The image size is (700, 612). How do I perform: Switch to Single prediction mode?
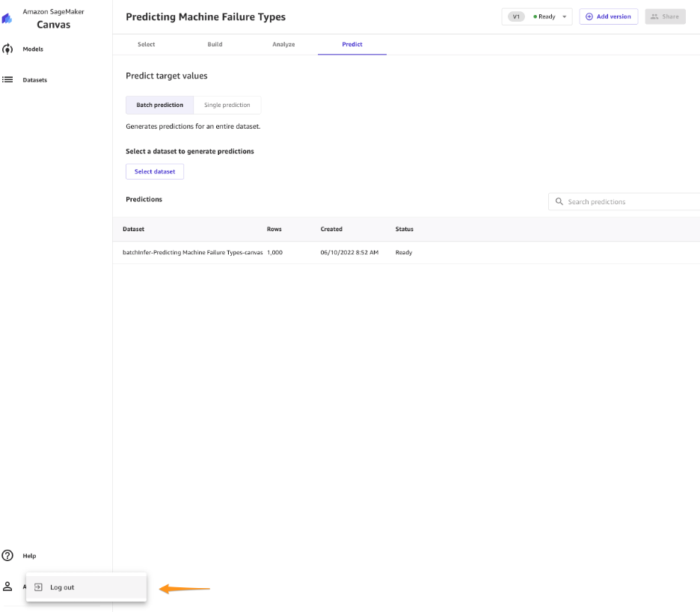click(227, 105)
